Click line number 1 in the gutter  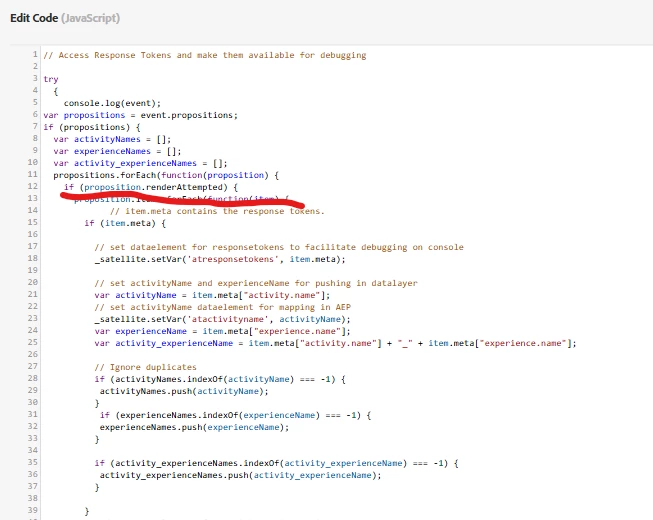[35, 54]
